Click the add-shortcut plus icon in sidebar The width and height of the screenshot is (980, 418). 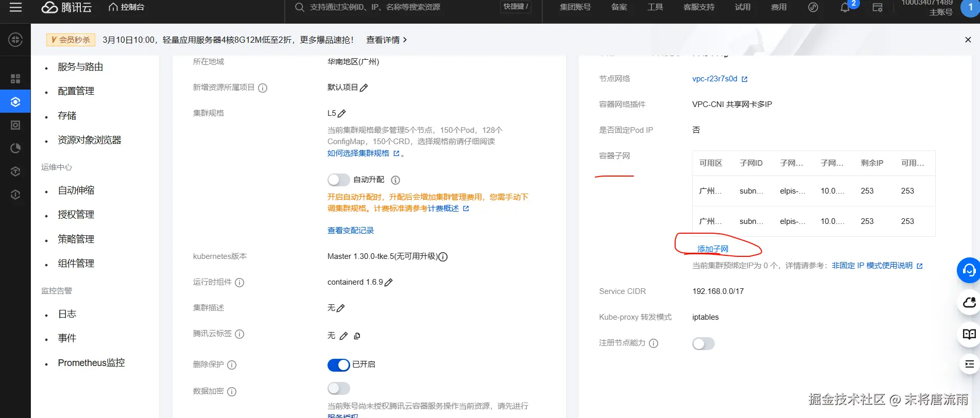(15, 40)
